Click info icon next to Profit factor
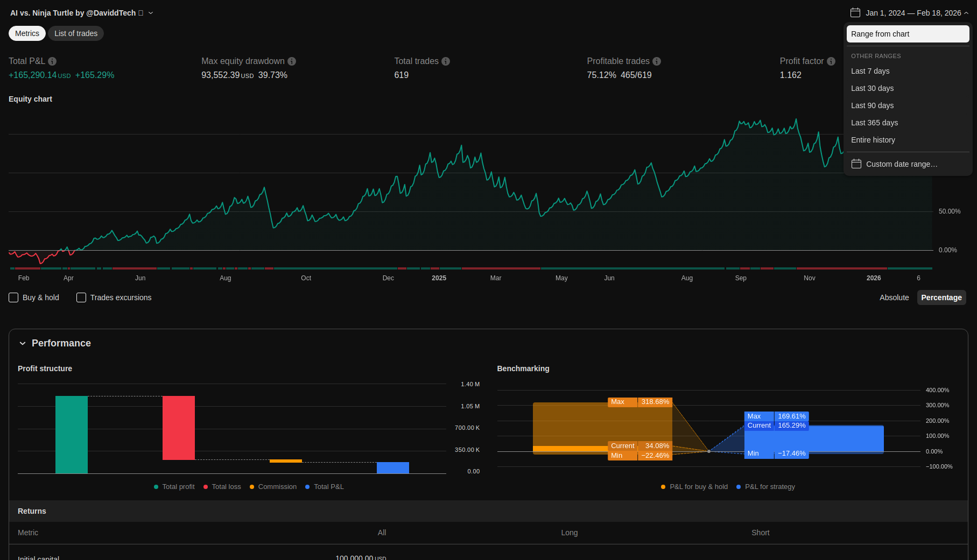 pyautogui.click(x=831, y=61)
